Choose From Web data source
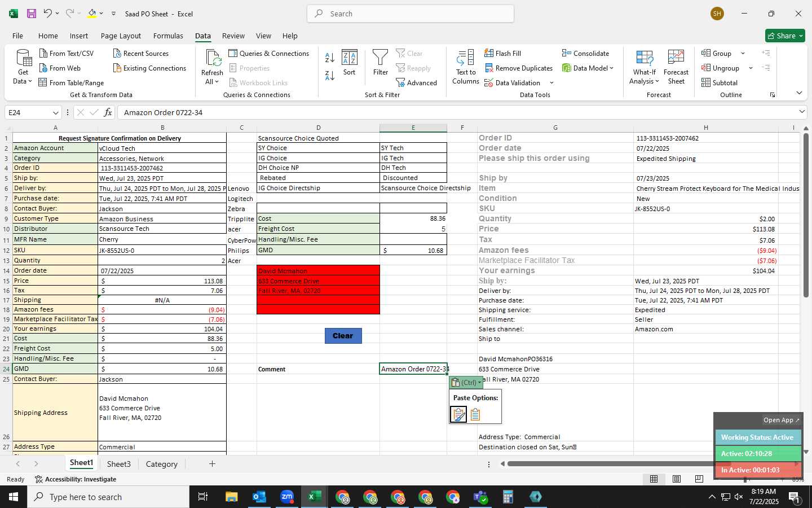Image resolution: width=812 pixels, height=508 pixels. 60,68
